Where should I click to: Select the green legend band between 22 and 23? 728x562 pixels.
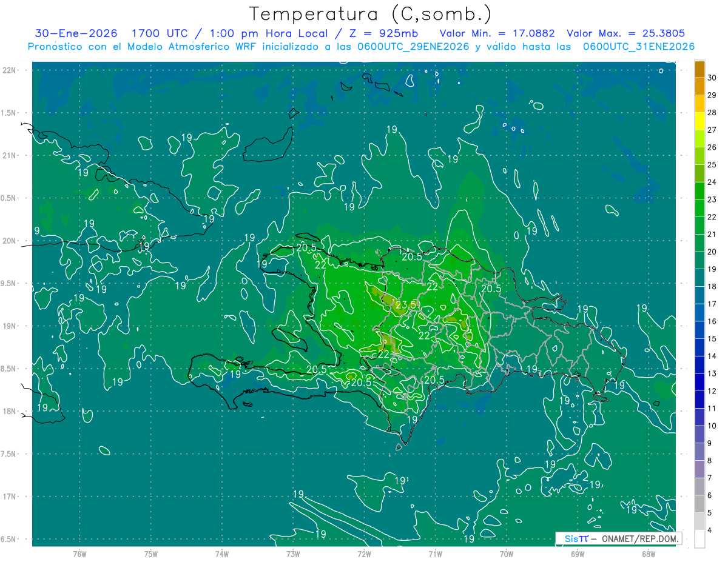[x=699, y=208]
